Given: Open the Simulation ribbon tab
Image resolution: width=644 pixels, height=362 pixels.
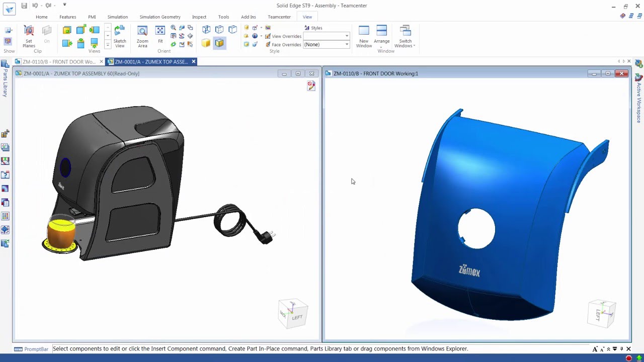Looking at the screenshot, I should point(118,17).
